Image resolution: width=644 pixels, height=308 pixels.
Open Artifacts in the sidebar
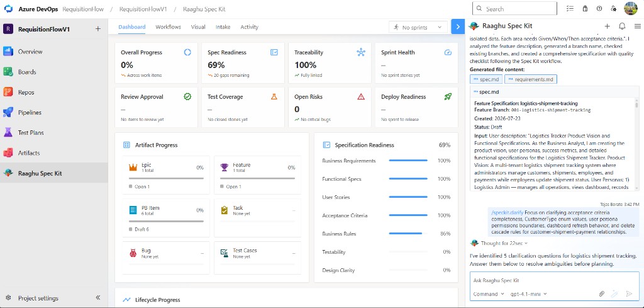54,153
